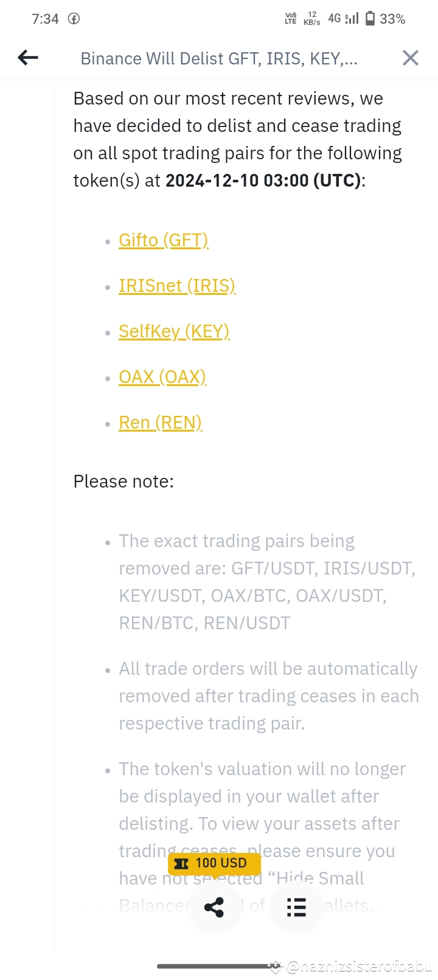Tap the compass icon in the status bar
The height and width of the screenshot is (980, 438).
(x=74, y=19)
